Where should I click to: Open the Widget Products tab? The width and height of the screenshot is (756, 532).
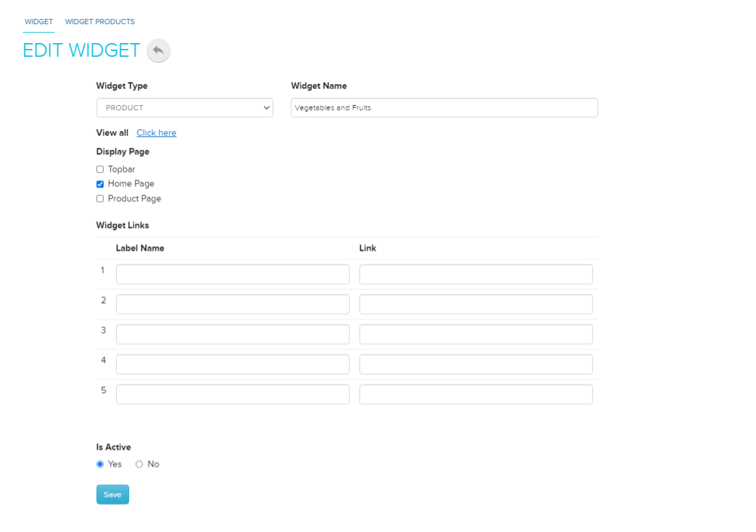pyautogui.click(x=100, y=22)
